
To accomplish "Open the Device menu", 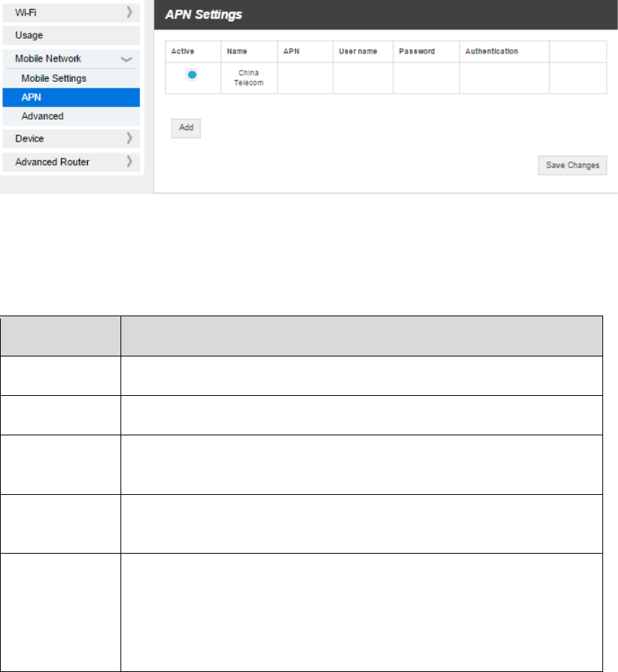I will 71,138.
